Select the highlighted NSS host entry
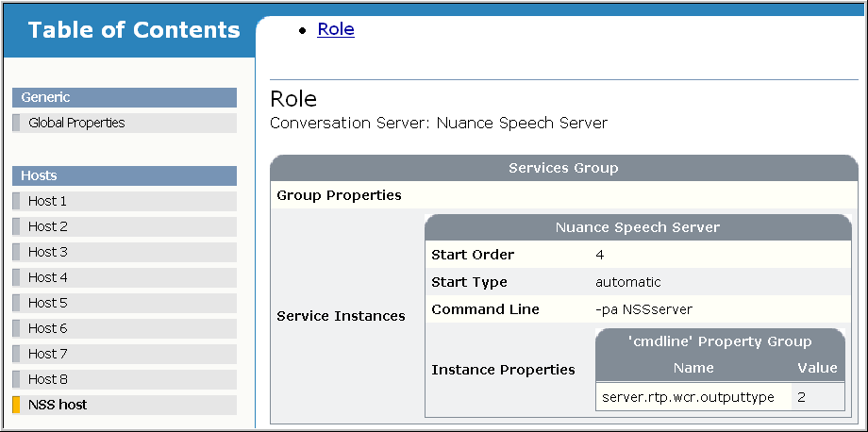This screenshot has height=432, width=868. point(58,405)
